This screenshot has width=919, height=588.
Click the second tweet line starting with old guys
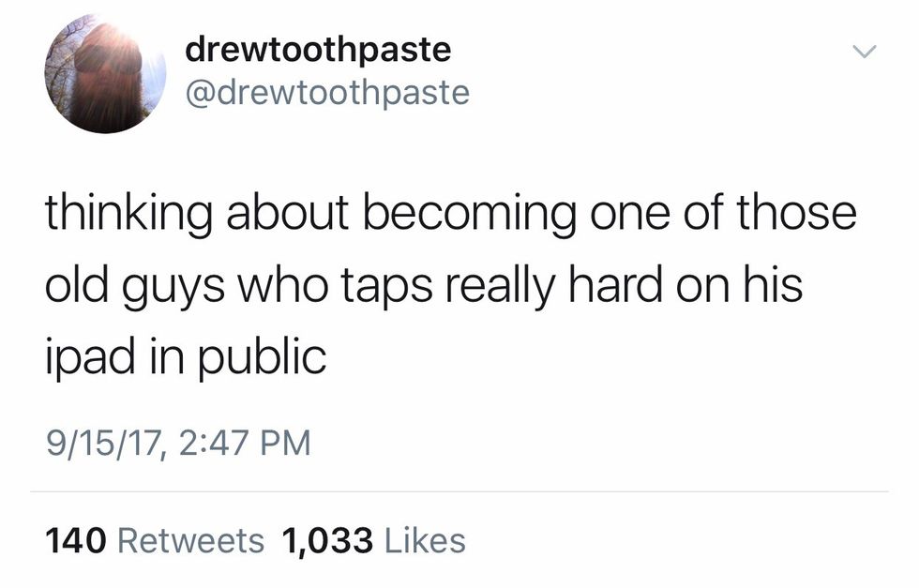point(424,287)
